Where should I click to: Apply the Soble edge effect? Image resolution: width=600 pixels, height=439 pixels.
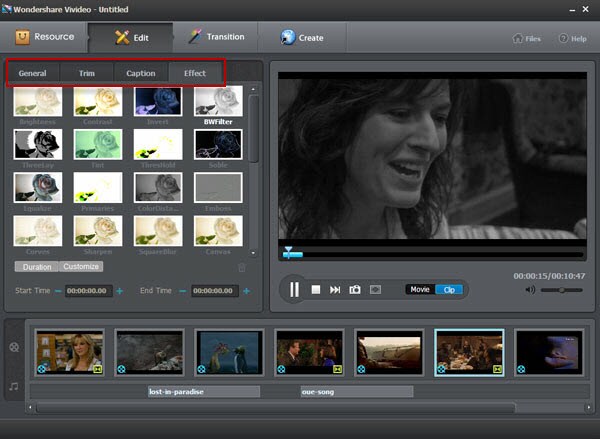(218, 144)
